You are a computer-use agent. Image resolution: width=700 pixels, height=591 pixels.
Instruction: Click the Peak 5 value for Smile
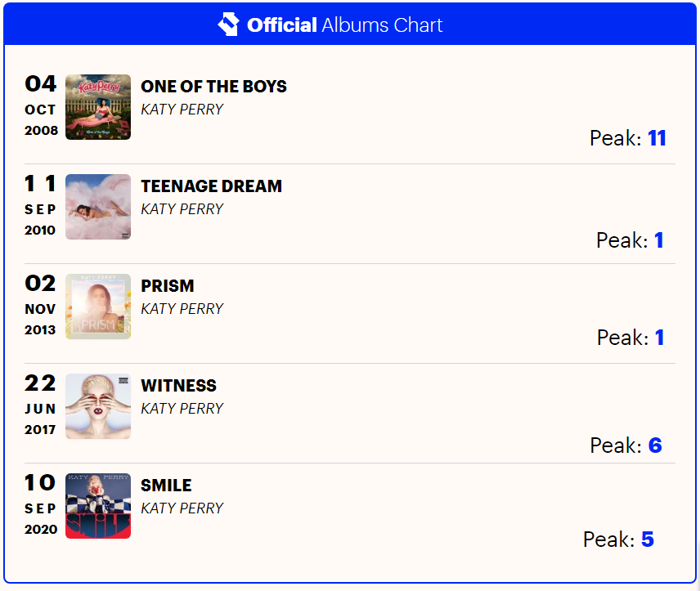(x=647, y=540)
